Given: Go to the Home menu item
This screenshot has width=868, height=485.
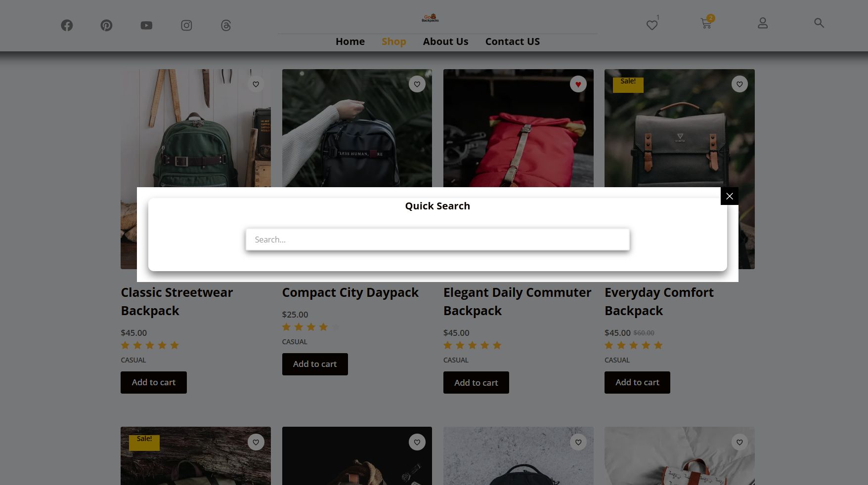Looking at the screenshot, I should 350,41.
